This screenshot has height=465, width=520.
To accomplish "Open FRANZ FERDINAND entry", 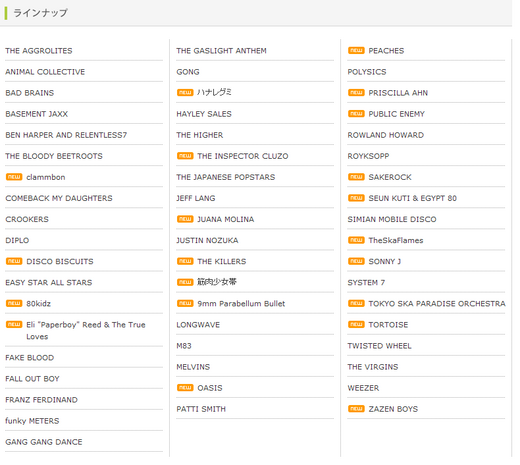I will pyautogui.click(x=41, y=400).
